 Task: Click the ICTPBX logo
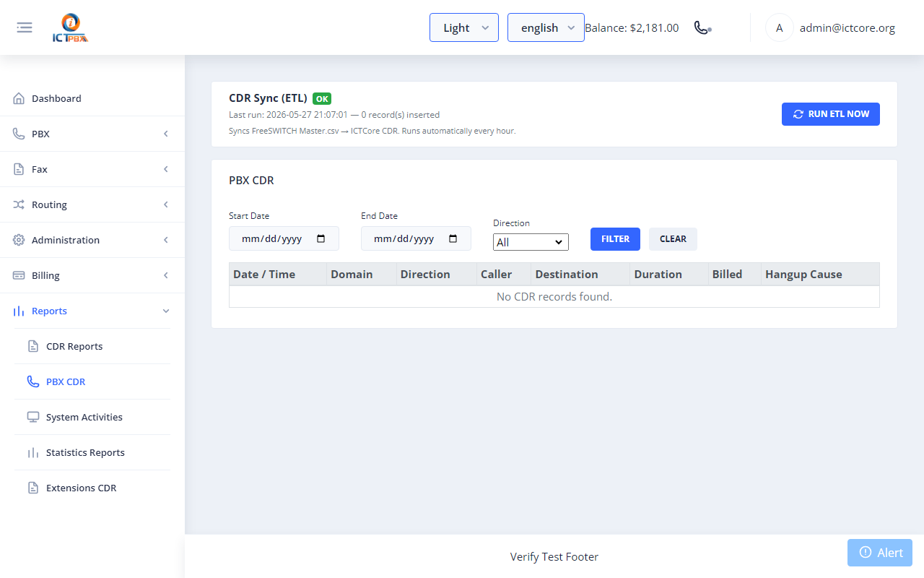[70, 28]
